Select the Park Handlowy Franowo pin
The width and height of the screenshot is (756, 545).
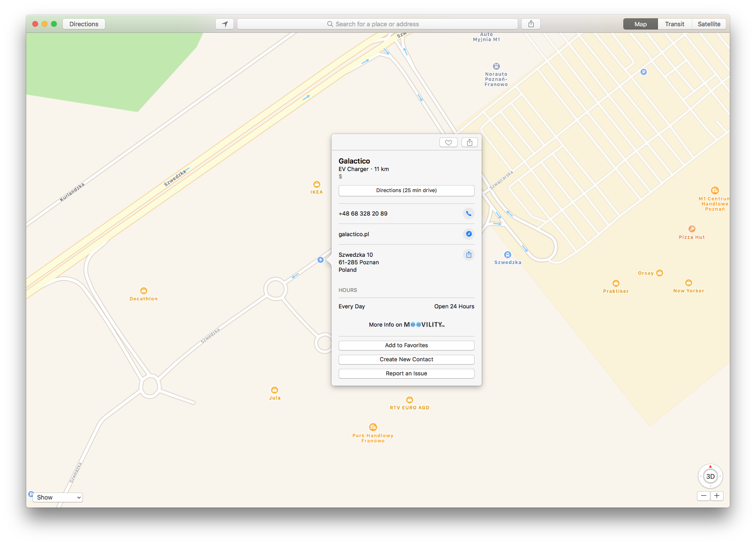pyautogui.click(x=373, y=427)
